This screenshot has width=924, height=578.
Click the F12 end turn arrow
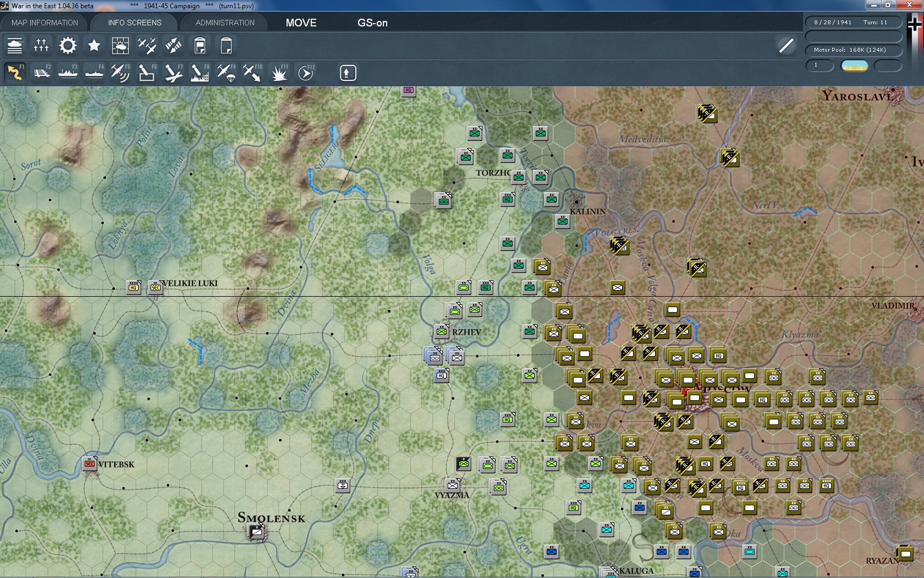(306, 73)
